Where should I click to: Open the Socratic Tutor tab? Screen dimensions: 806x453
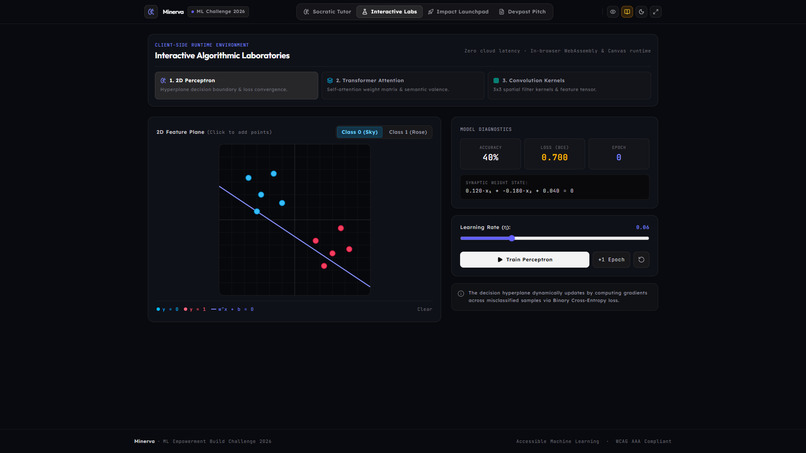(327, 11)
